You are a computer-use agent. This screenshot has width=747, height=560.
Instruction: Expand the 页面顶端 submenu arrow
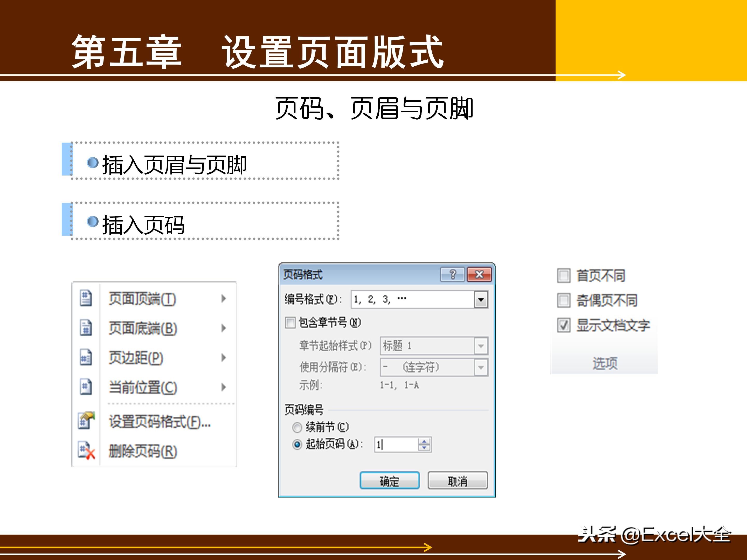click(x=223, y=298)
